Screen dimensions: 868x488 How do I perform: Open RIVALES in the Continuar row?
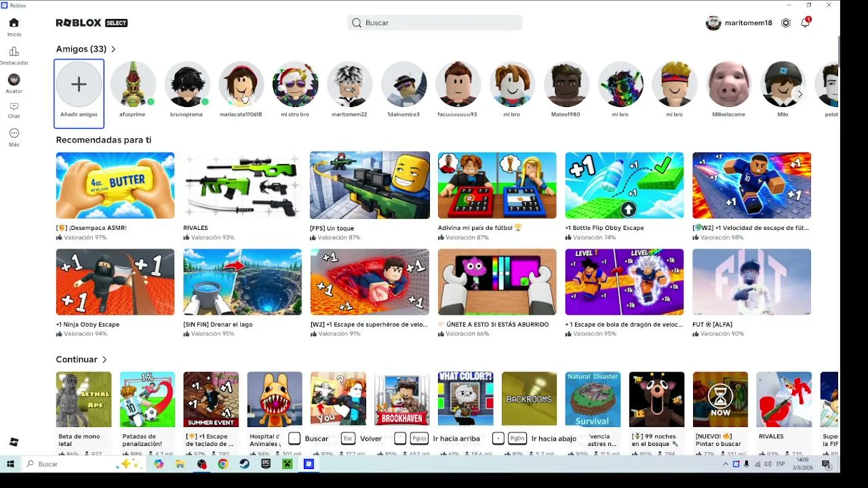coord(784,399)
